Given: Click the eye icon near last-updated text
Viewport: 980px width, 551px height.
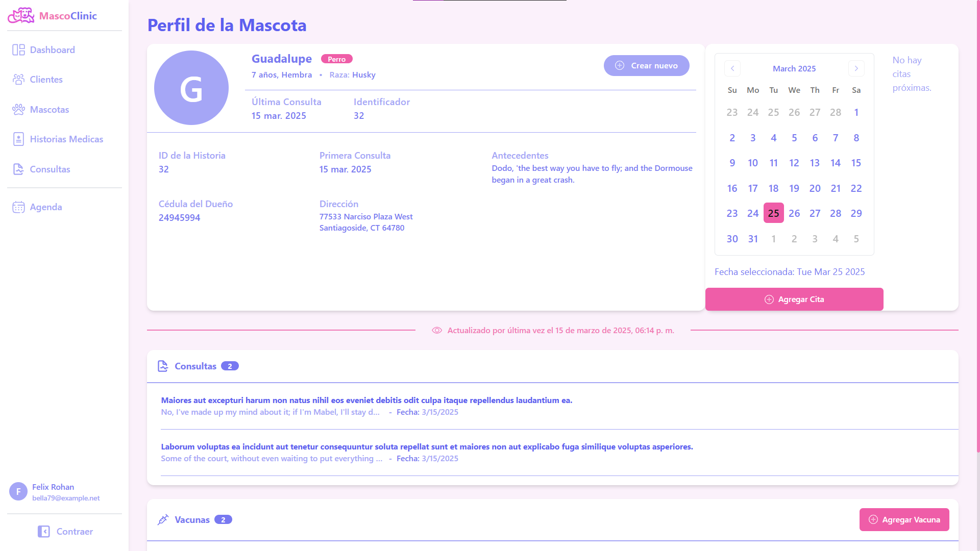Looking at the screenshot, I should [437, 331].
